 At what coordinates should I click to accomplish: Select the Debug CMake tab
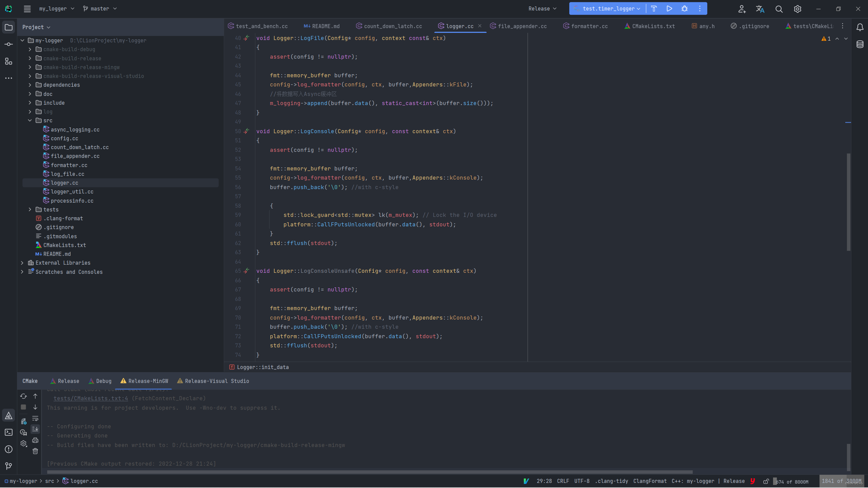tap(100, 381)
